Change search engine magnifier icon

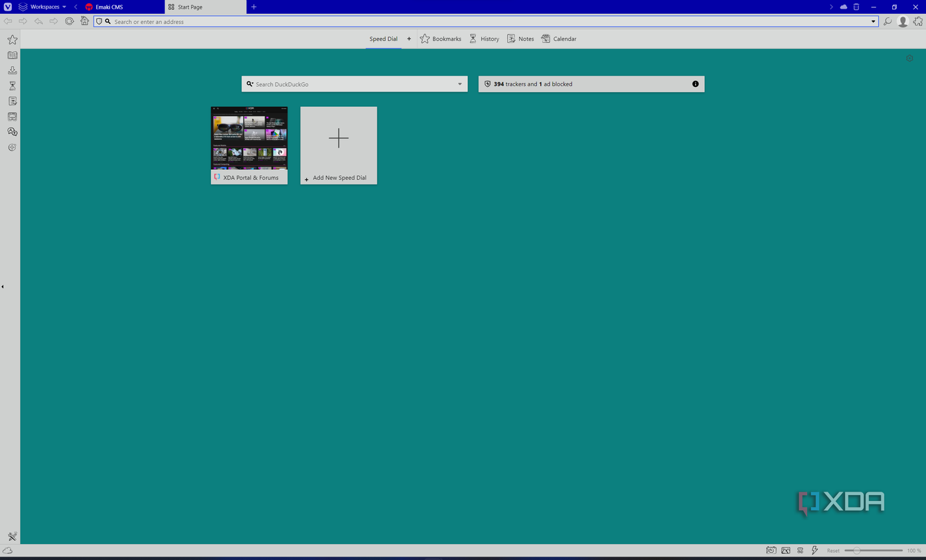point(250,84)
